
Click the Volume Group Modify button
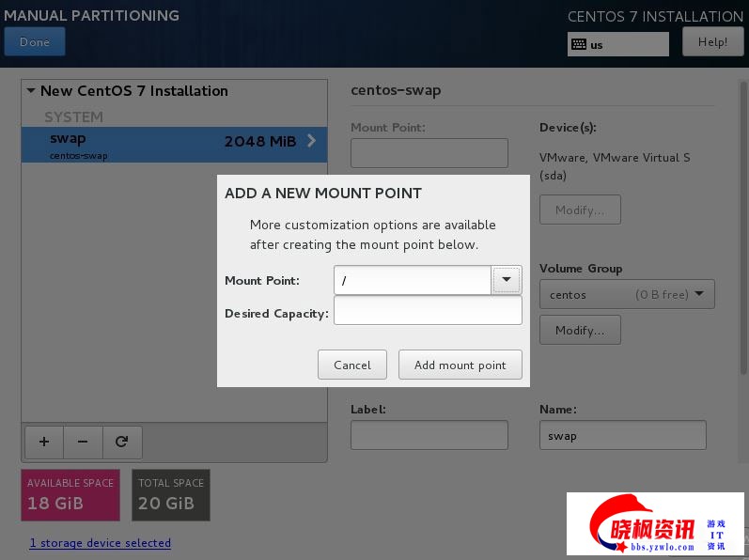pos(580,330)
